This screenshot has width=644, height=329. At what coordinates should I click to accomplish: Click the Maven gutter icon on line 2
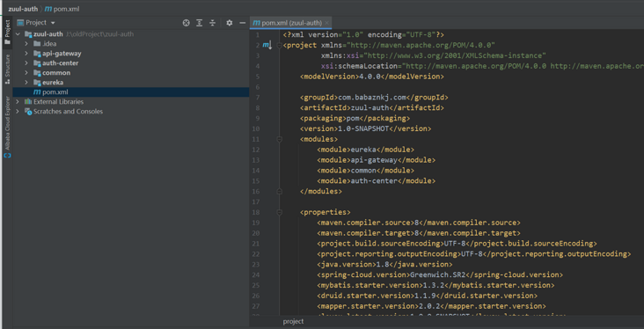point(267,45)
